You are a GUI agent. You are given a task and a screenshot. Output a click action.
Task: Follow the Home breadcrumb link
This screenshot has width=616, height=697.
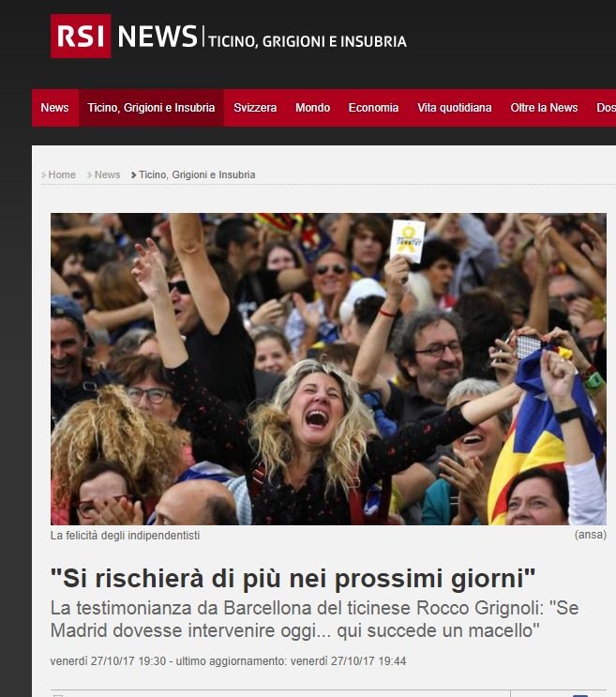(62, 174)
